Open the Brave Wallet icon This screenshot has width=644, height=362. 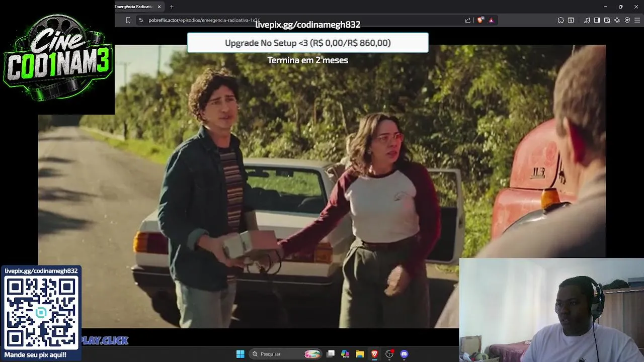(607, 20)
